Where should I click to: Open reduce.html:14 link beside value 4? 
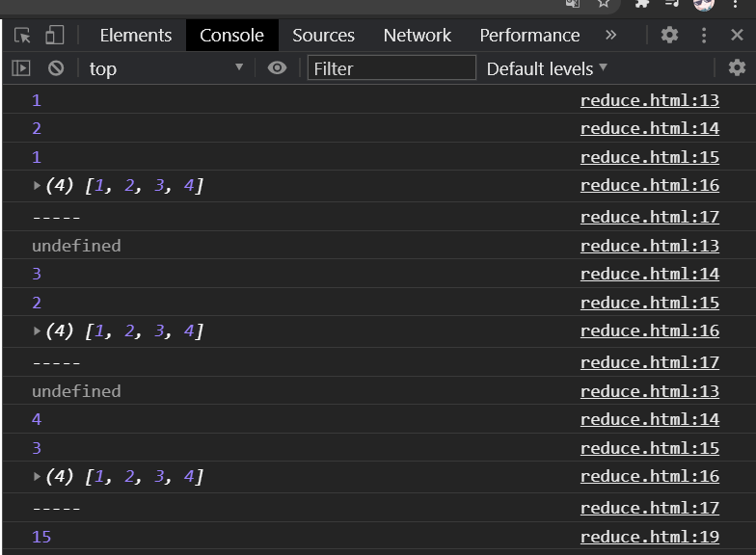pyautogui.click(x=650, y=419)
